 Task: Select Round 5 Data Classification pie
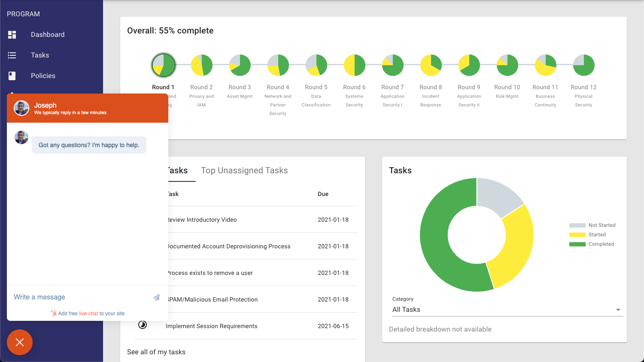pos(316,65)
